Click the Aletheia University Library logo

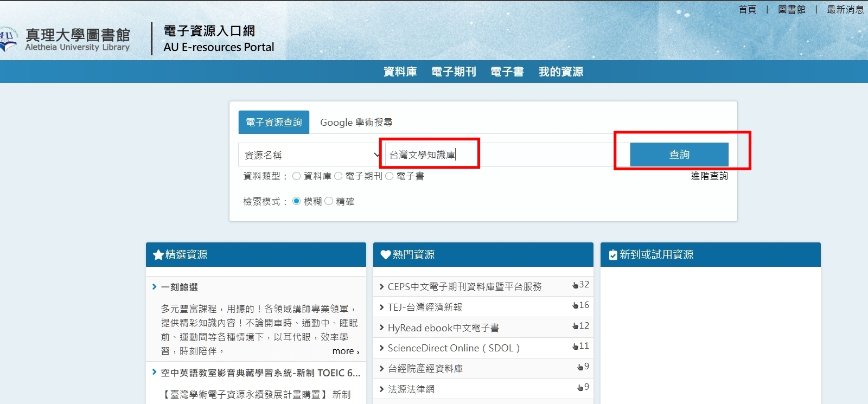click(65, 39)
